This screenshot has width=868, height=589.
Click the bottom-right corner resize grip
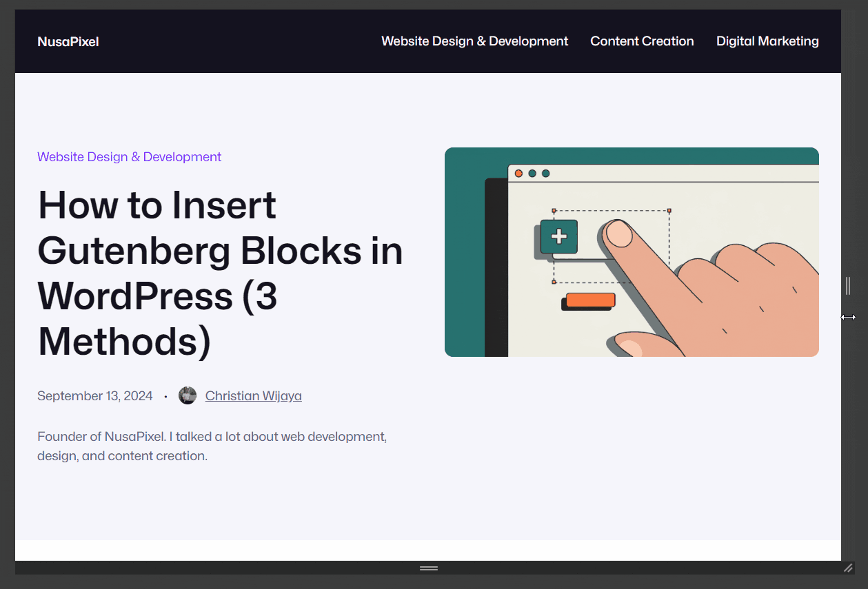848,568
